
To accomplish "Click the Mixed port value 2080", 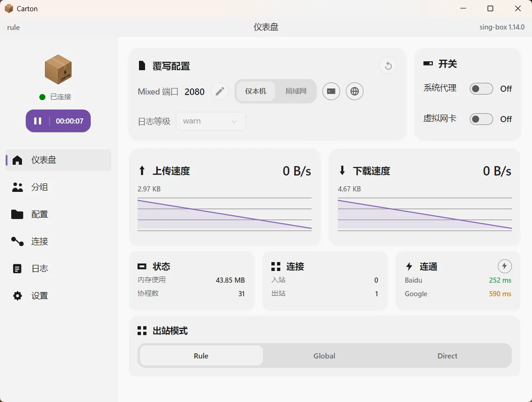I will click(194, 92).
